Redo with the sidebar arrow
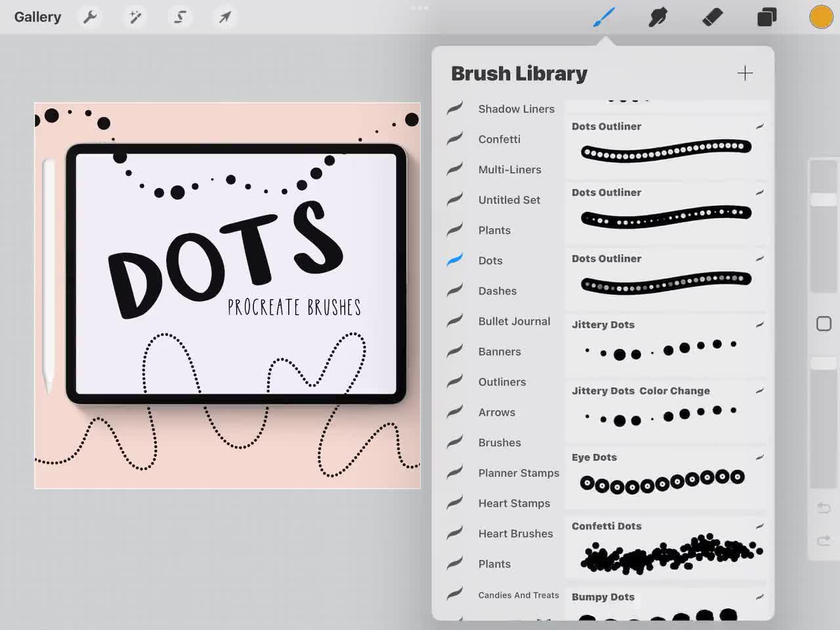This screenshot has height=630, width=840. (x=824, y=541)
